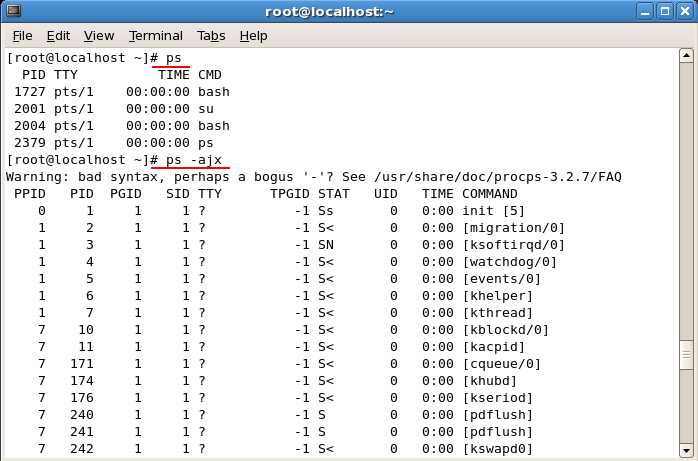Click the COMMAND column header

click(490, 194)
